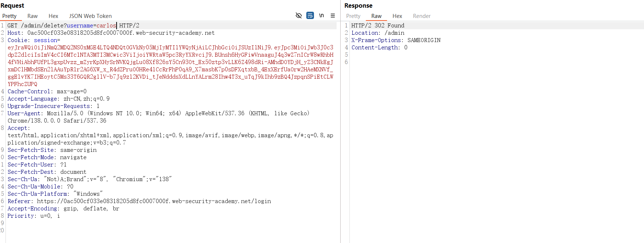Screen dimensions: 644x243
Task: Click the Request panel title
Action: click(x=12, y=5)
